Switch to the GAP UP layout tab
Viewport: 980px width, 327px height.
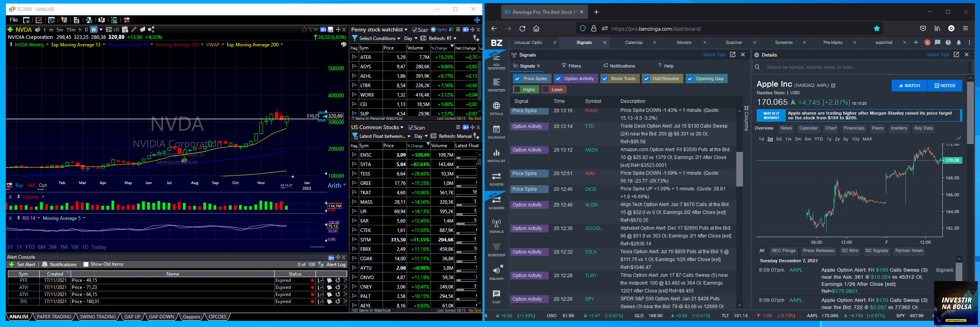click(132, 317)
